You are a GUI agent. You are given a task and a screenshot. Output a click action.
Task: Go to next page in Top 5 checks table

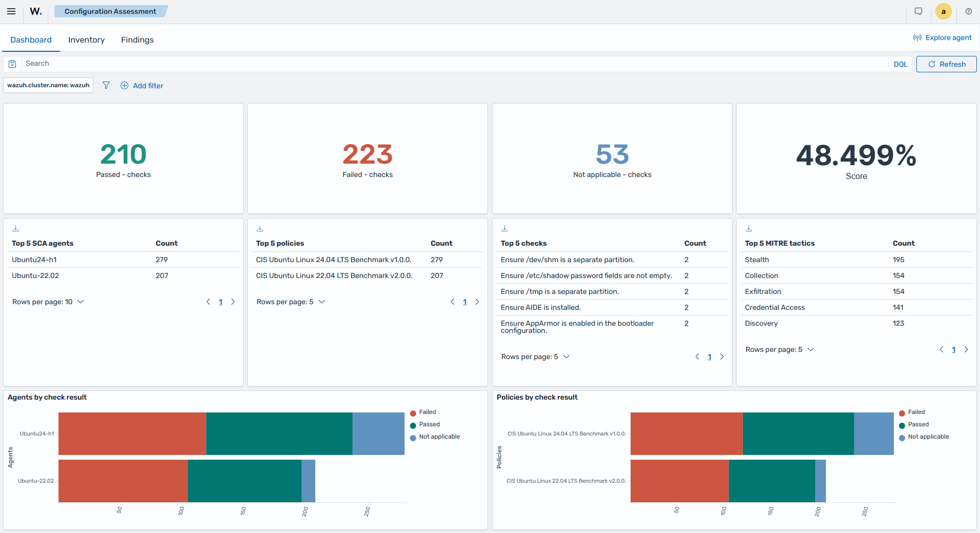click(x=722, y=357)
